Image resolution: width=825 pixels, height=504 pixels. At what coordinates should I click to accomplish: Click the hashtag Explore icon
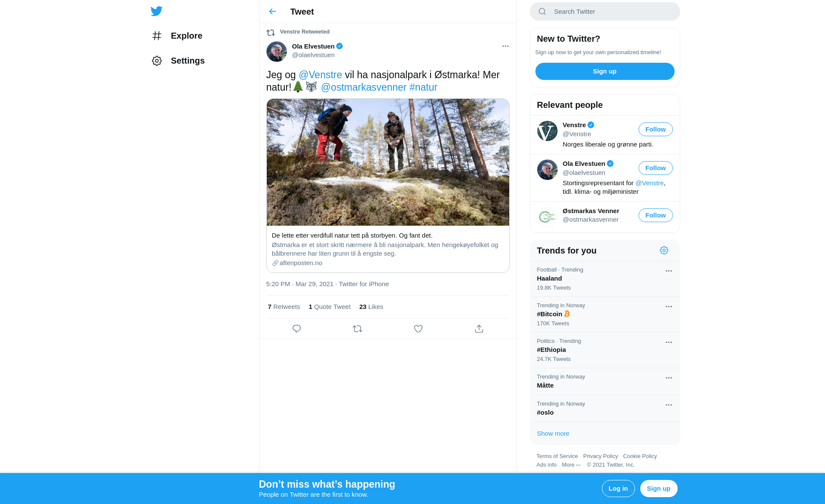click(157, 36)
